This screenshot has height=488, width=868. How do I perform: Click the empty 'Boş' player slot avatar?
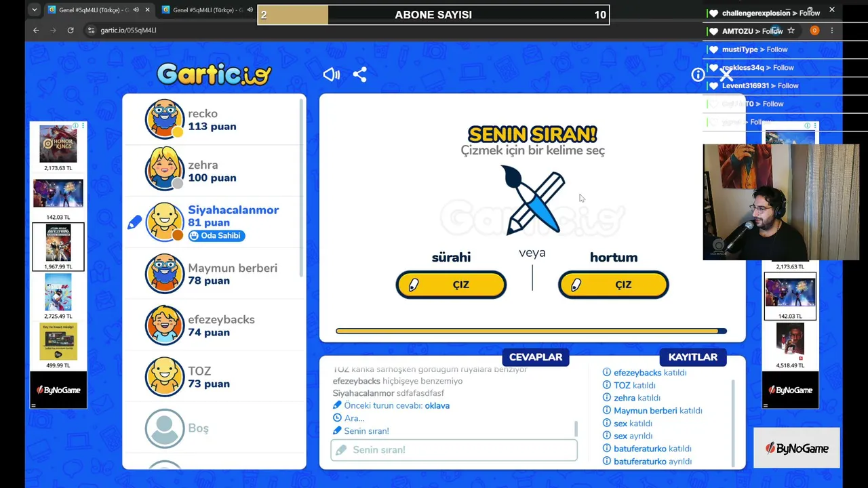point(164,428)
